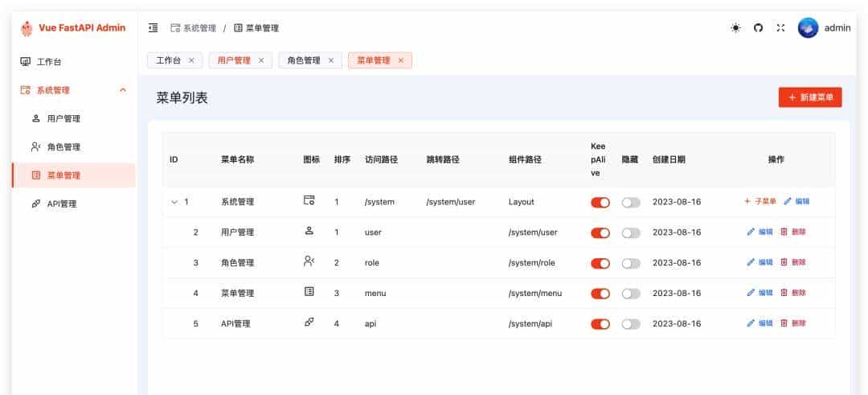
Task: Toggle KeepAlive for 用户管理 row
Action: coord(600,232)
